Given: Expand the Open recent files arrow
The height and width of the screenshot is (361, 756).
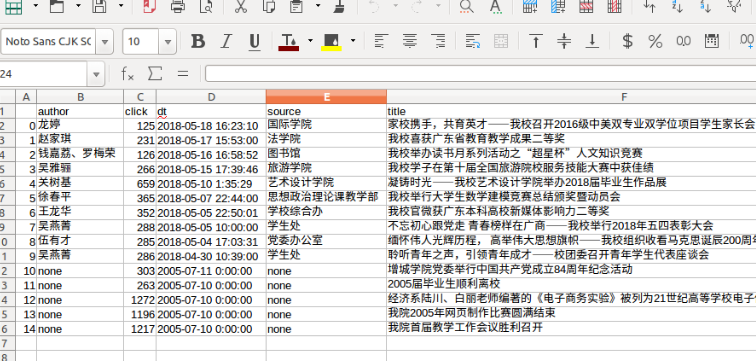Looking at the screenshot, I should (x=78, y=6).
